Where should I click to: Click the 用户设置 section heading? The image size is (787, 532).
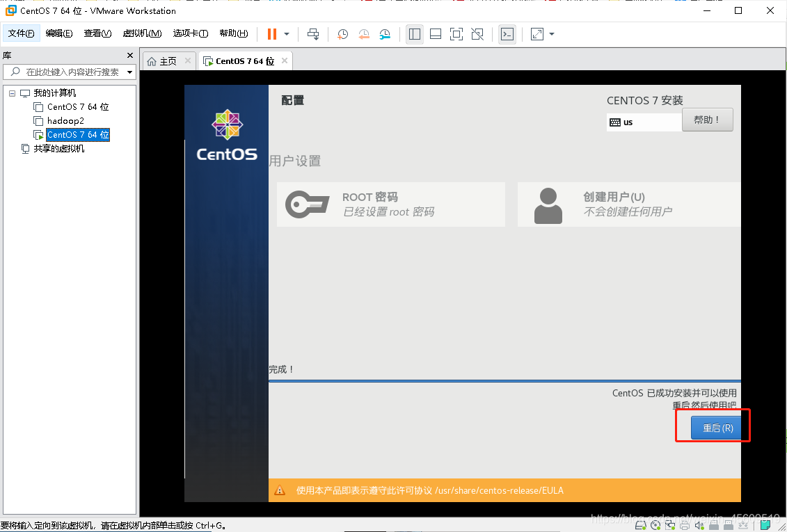(x=294, y=161)
